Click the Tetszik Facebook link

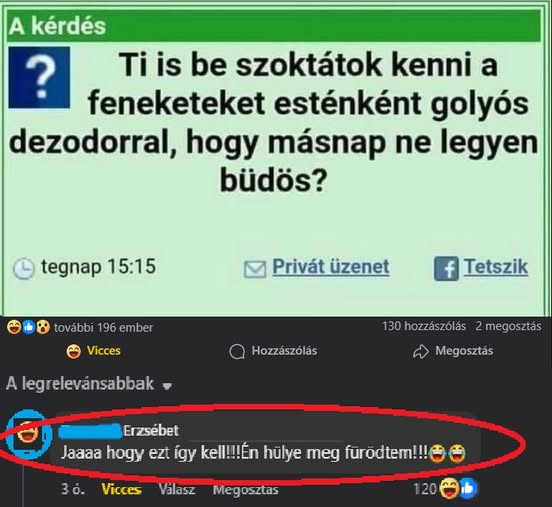(x=496, y=267)
